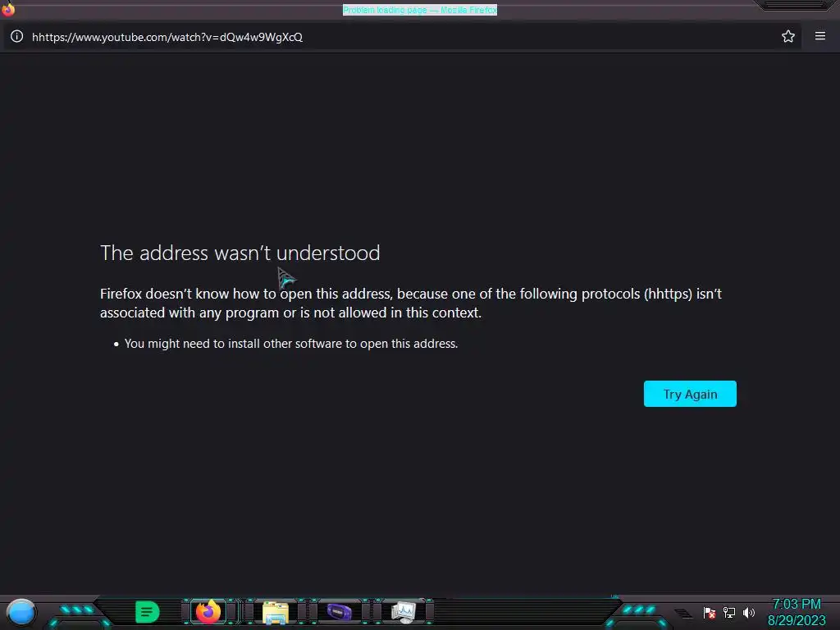Open the Firefox hamburger menu

[x=820, y=36]
